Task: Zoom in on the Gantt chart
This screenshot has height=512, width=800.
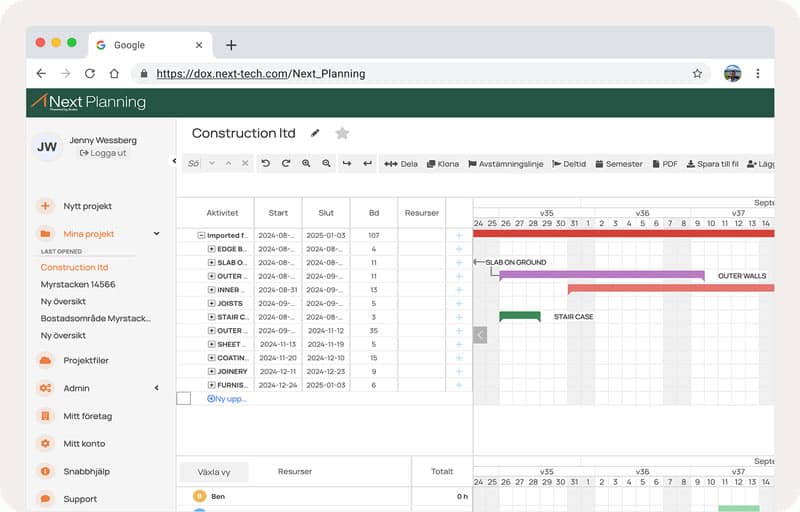Action: [x=306, y=163]
